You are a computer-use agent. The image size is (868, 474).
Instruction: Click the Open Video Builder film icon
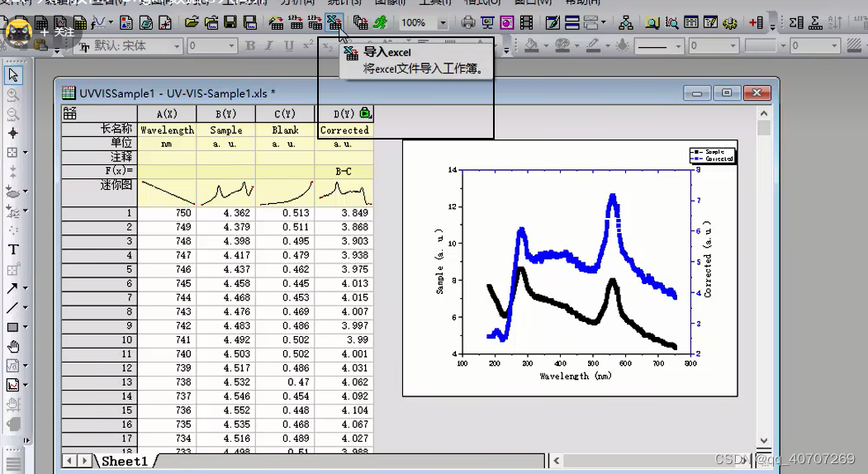(526, 22)
